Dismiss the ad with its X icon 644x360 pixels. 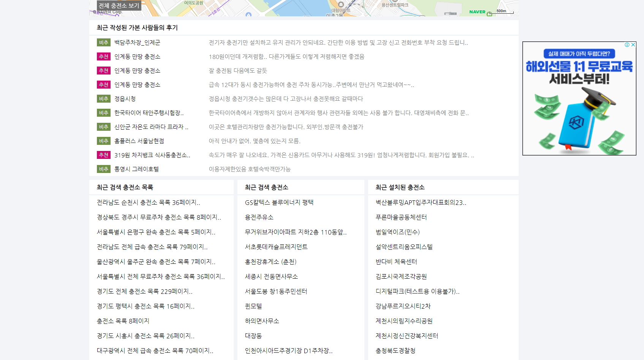click(633, 44)
